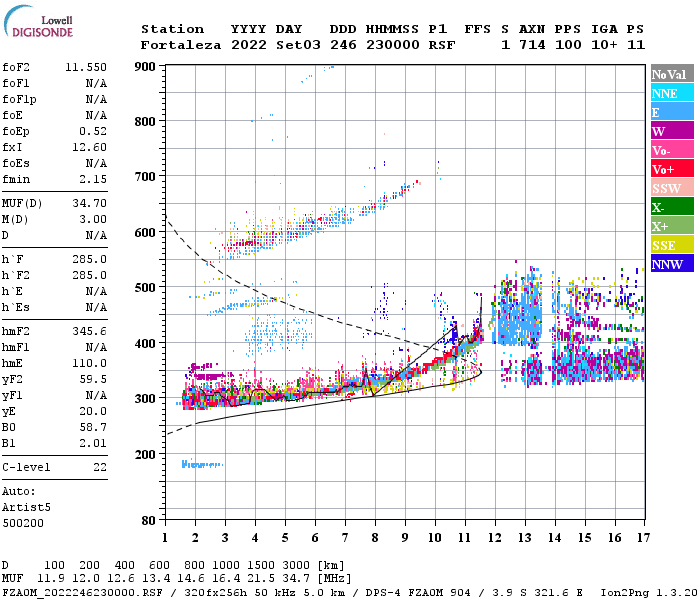
Task: Click the 17 MHz frequency axis label
Action: (643, 538)
